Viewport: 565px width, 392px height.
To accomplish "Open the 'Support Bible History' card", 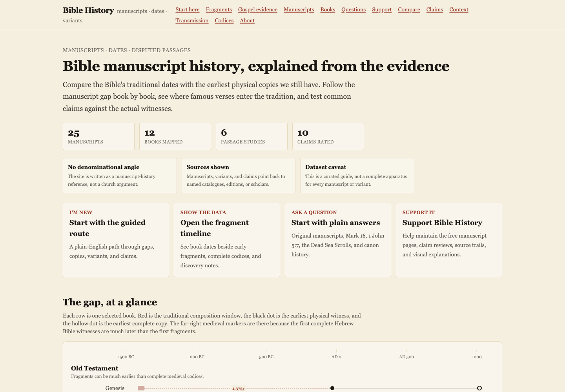I will 449,240.
